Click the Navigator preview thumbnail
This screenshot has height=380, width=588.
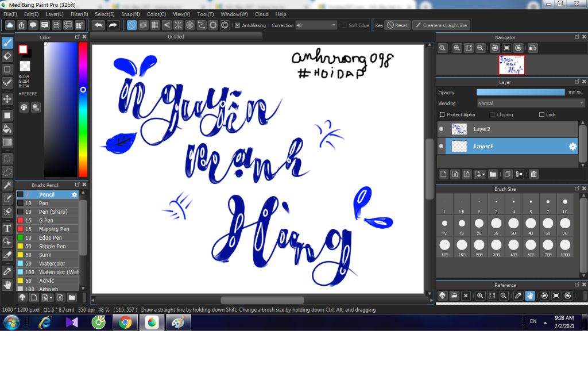(x=512, y=65)
